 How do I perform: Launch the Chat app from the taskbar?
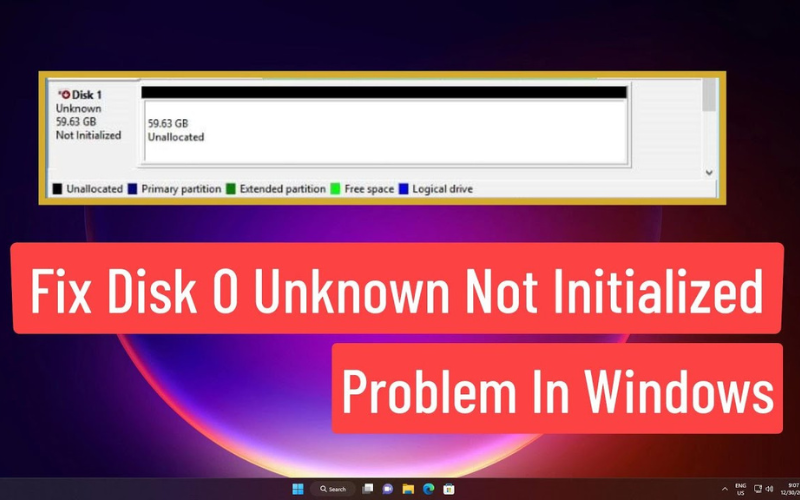coord(387,488)
